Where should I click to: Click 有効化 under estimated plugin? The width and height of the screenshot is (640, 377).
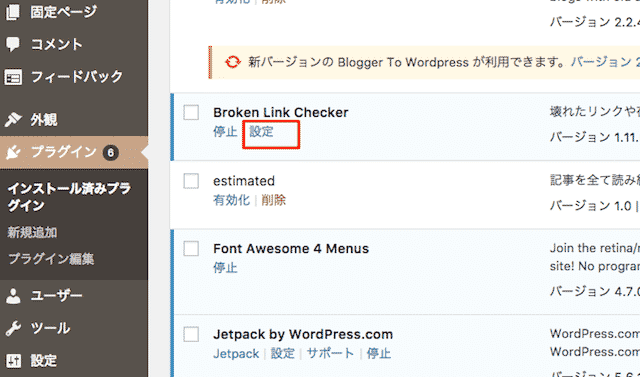click(231, 200)
